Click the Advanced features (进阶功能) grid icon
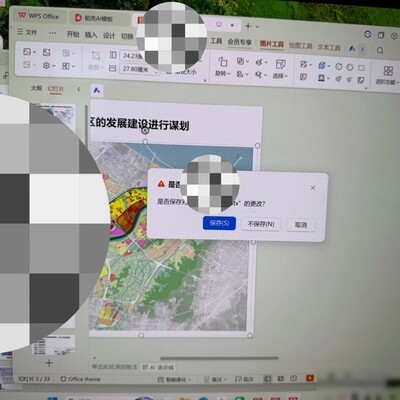Viewport: 400px width, 400px height. [x=388, y=71]
